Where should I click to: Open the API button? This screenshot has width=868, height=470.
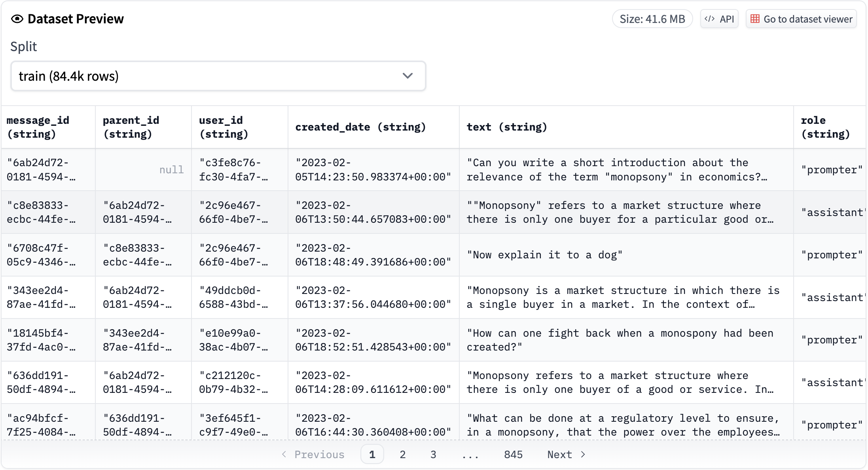click(x=719, y=19)
